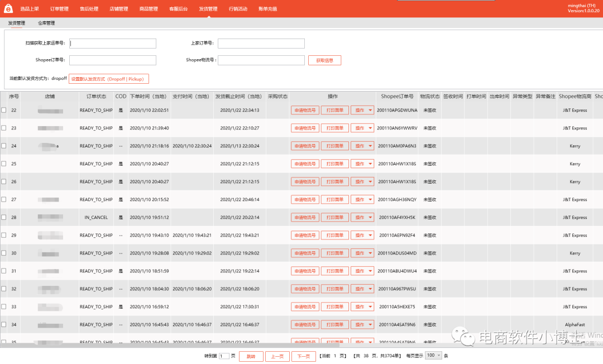Click 设置默认发货方式 (Dropoff | Pickup) button
This screenshot has height=364, width=603.
(x=109, y=79)
